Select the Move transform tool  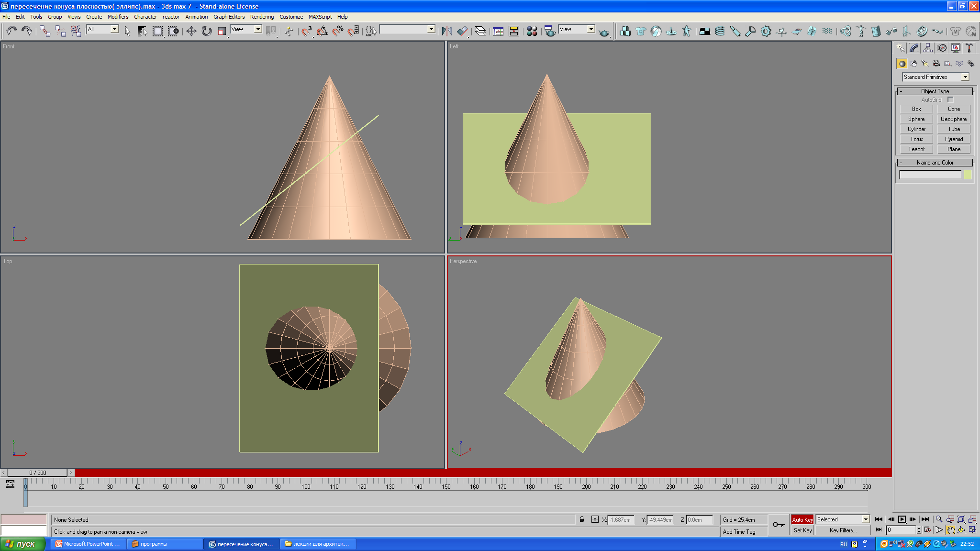pyautogui.click(x=191, y=31)
